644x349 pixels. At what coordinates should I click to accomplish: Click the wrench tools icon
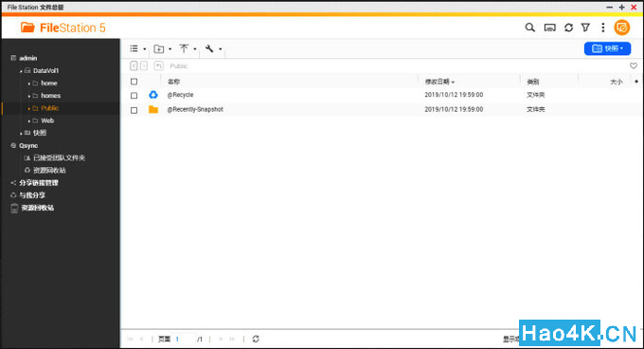point(209,48)
